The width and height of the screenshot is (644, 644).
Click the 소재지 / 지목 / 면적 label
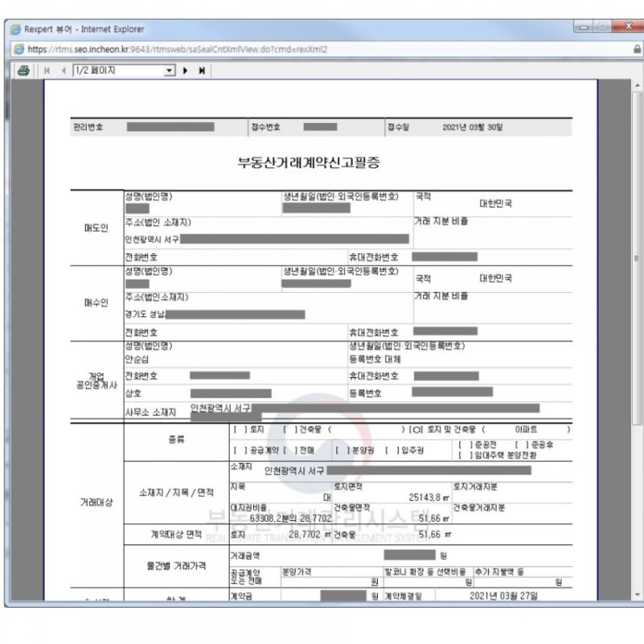pos(176,492)
